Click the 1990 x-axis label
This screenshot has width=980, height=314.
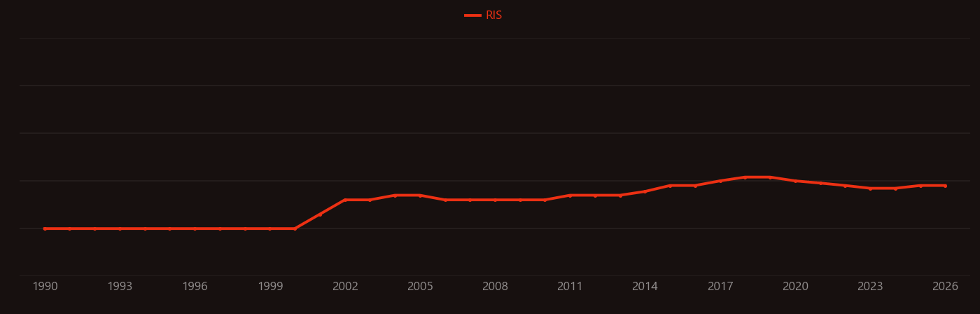(45, 287)
